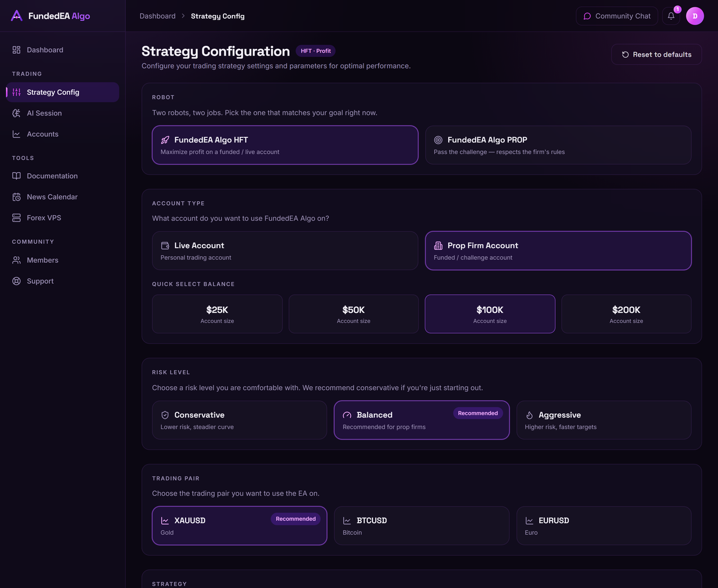Go to Accounts in the sidebar
718x588 pixels.
(x=63, y=134)
